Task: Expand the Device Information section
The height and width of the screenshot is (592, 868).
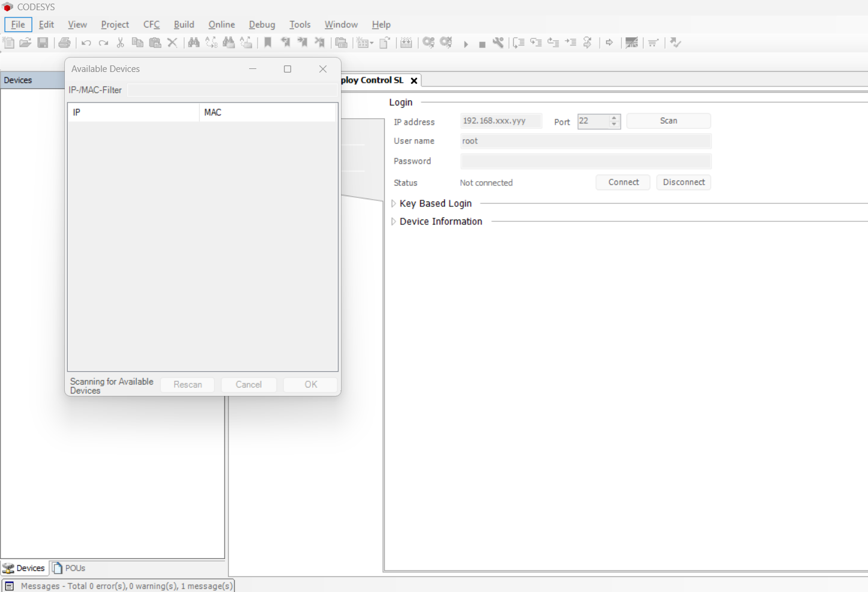Action: point(393,222)
